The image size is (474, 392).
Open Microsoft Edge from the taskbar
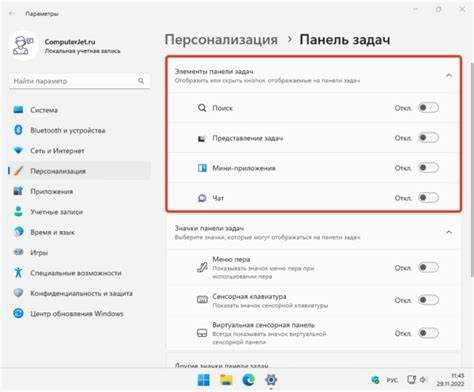tap(249, 380)
